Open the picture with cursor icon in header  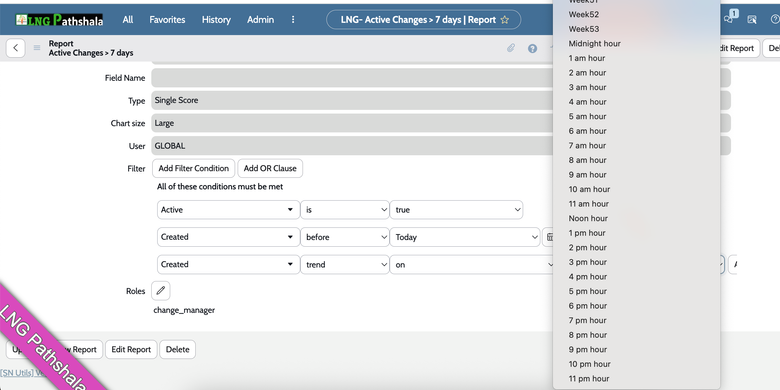tap(752, 20)
